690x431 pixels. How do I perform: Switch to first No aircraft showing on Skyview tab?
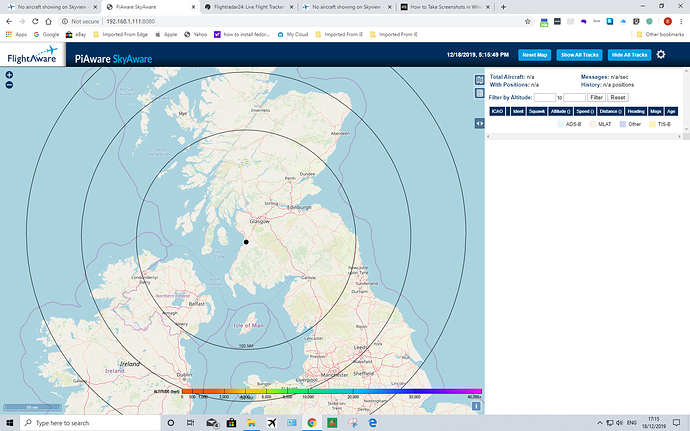click(52, 7)
